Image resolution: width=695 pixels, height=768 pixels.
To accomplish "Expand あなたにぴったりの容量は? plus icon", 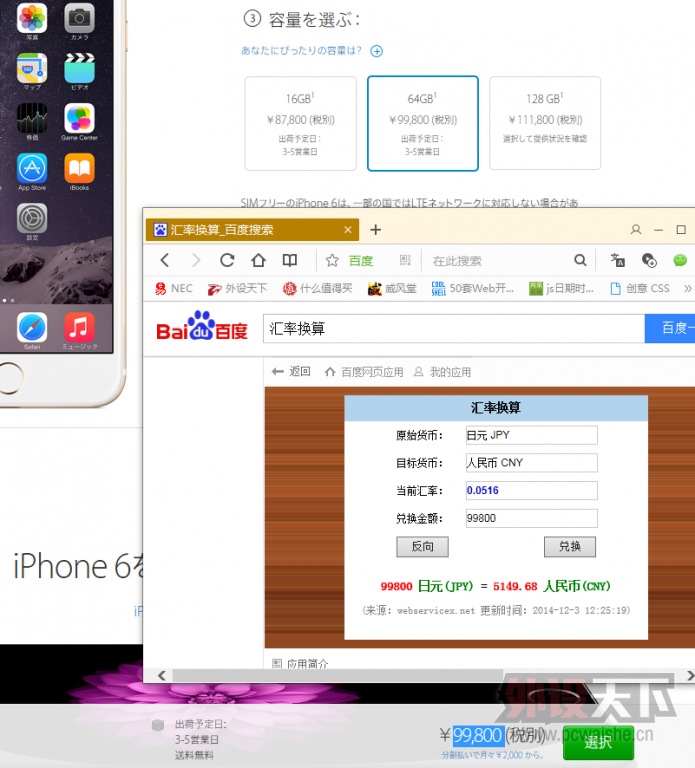I will 376,51.
